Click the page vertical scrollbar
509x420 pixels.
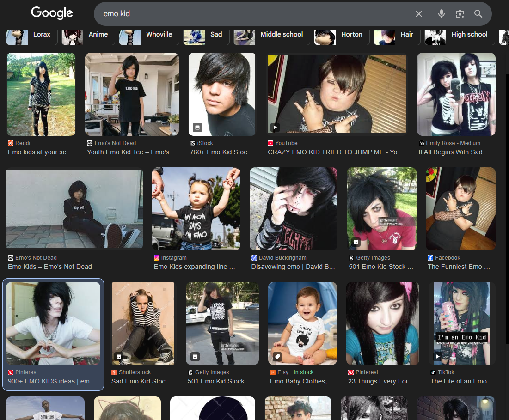(x=507, y=208)
